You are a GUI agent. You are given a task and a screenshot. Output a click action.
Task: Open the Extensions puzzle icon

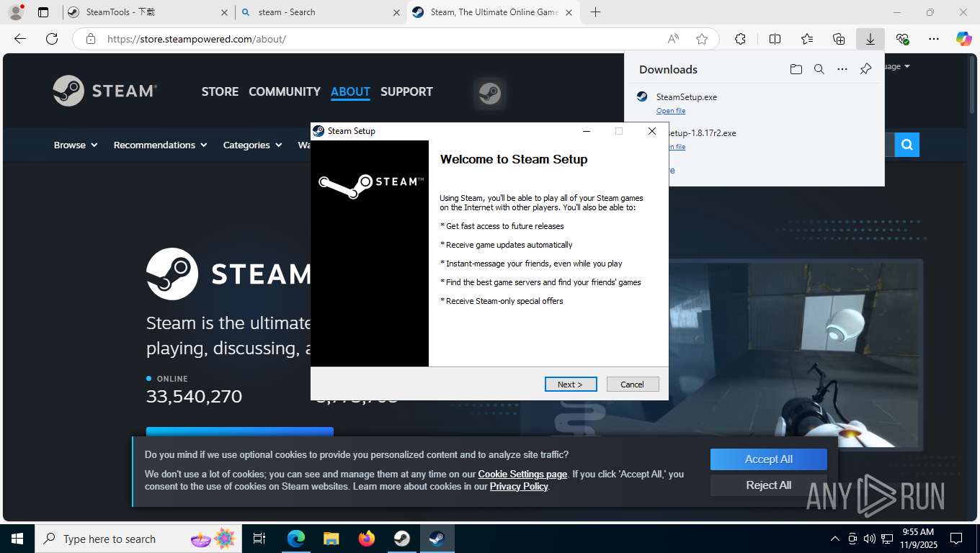pos(740,39)
